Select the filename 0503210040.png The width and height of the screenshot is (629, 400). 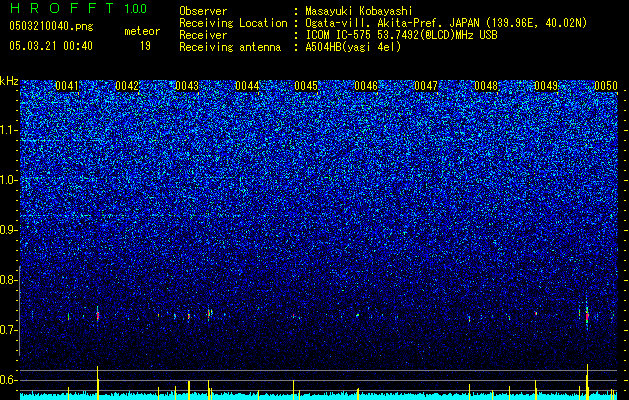(51, 26)
